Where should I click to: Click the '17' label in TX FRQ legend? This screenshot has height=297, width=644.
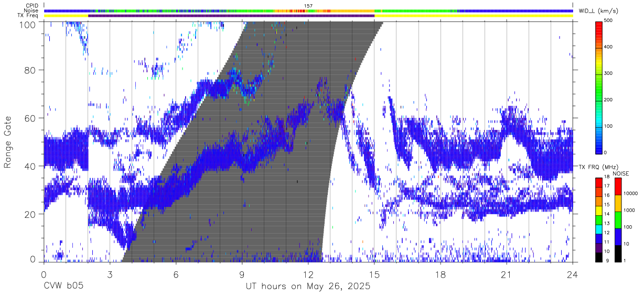click(x=607, y=185)
